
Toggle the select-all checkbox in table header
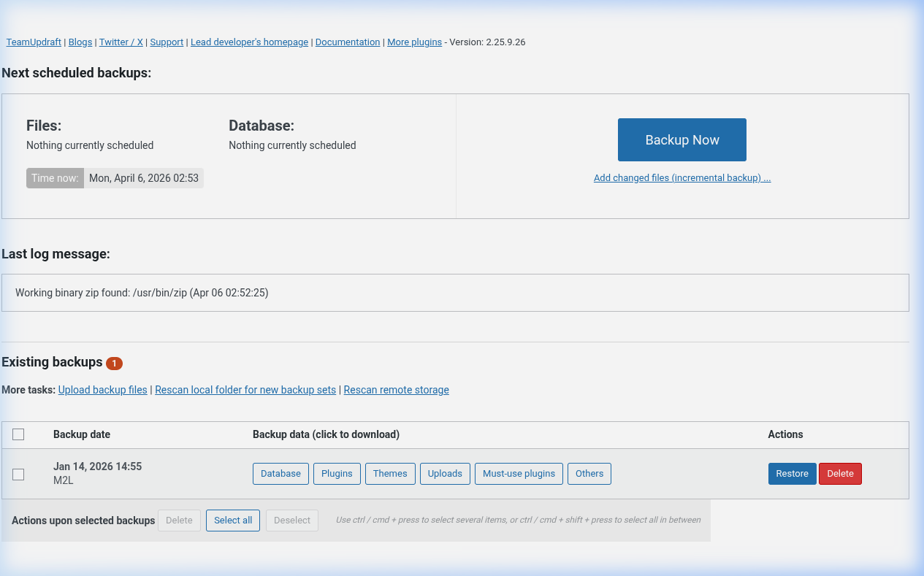18,434
